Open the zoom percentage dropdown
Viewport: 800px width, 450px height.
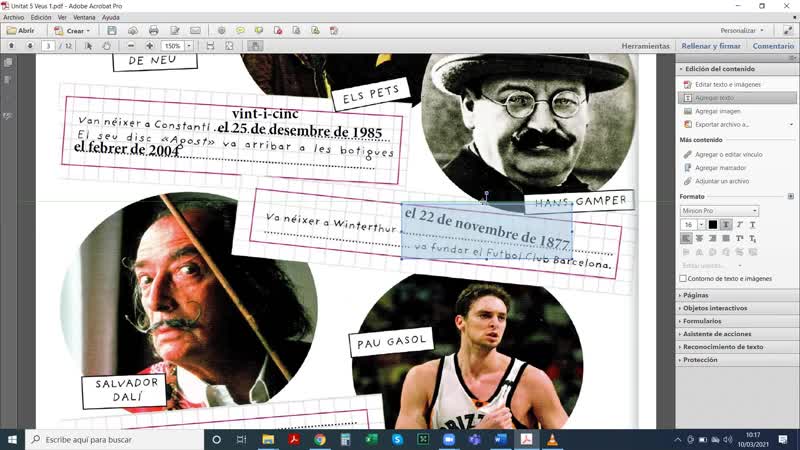[189, 46]
